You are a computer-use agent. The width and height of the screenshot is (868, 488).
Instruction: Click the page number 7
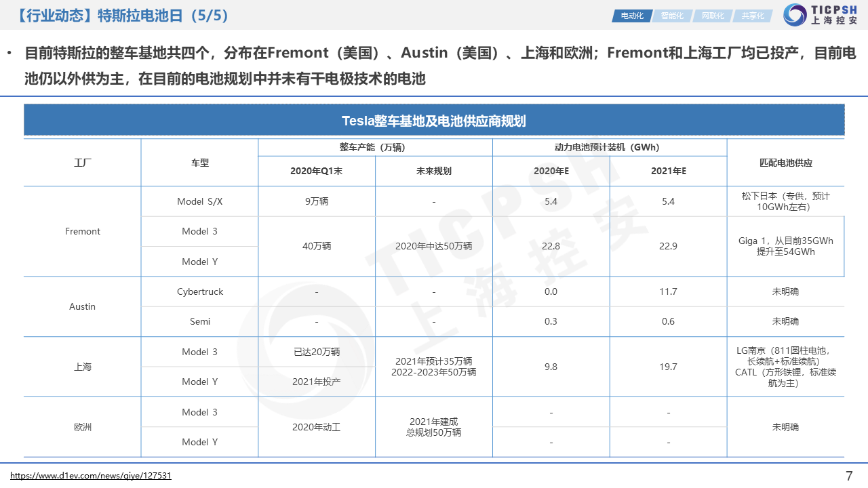[x=849, y=475]
